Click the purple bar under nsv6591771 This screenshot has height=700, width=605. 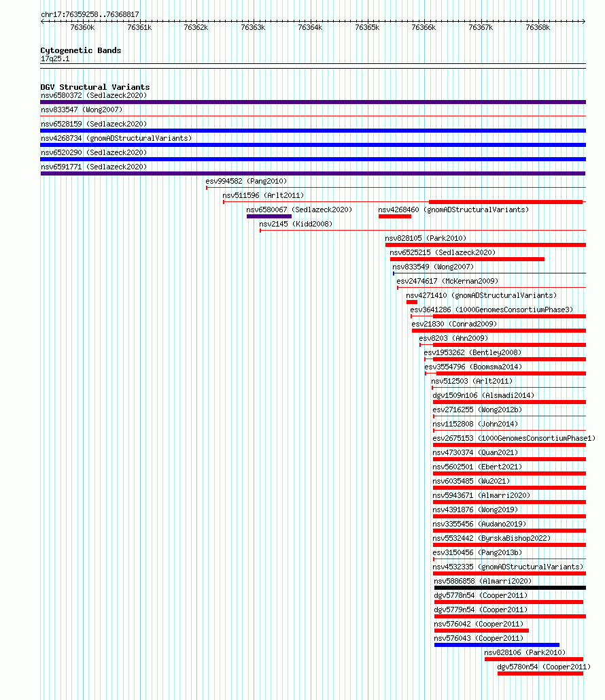[x=313, y=173]
